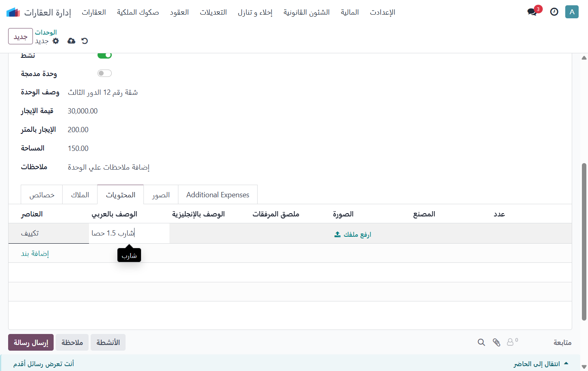The height and width of the screenshot is (371, 588).
Task: Click the Arabic description input شارب 1.5 حصا
Action: coord(129,233)
